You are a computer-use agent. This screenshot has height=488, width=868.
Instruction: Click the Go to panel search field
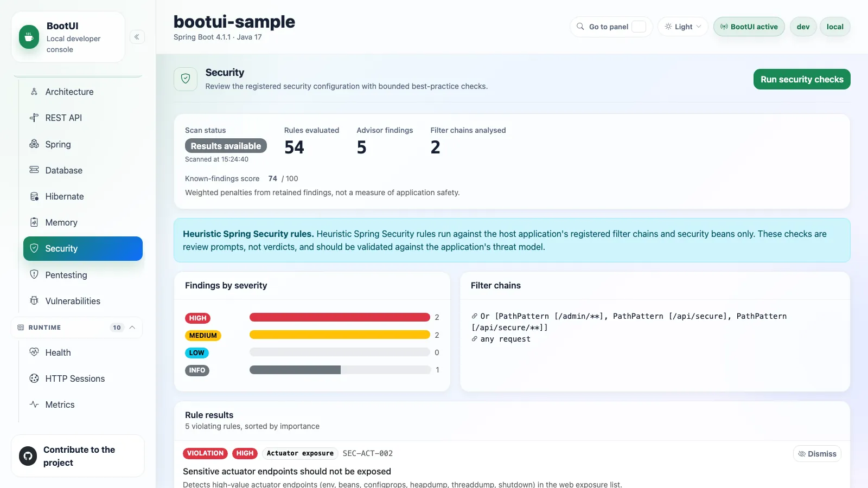click(611, 27)
